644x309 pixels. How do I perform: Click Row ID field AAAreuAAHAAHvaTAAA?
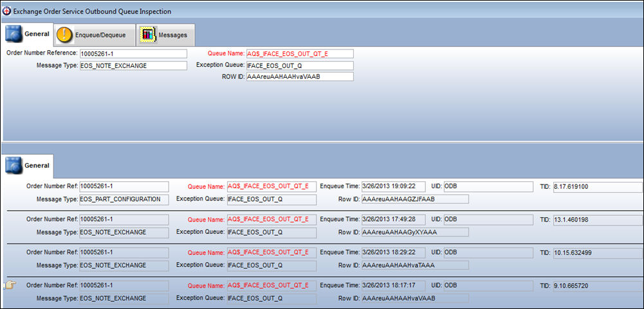coord(415,265)
